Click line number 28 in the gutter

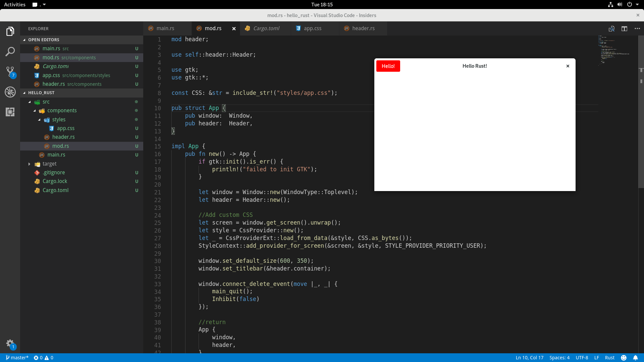click(158, 246)
